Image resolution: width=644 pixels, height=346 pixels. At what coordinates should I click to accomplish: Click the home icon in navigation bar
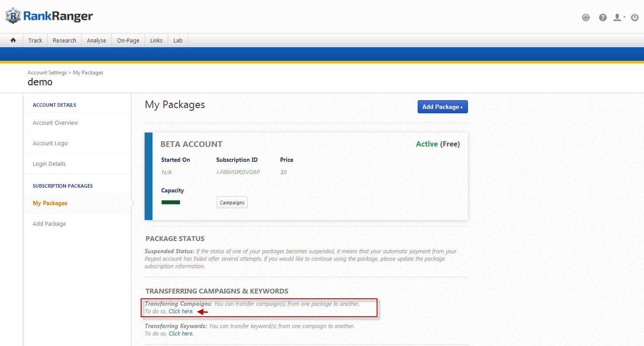(x=13, y=40)
